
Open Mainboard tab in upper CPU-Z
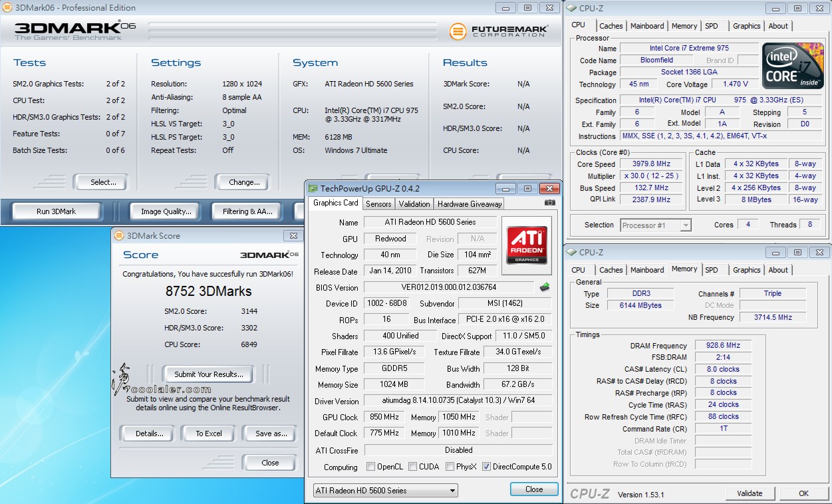pyautogui.click(x=647, y=26)
